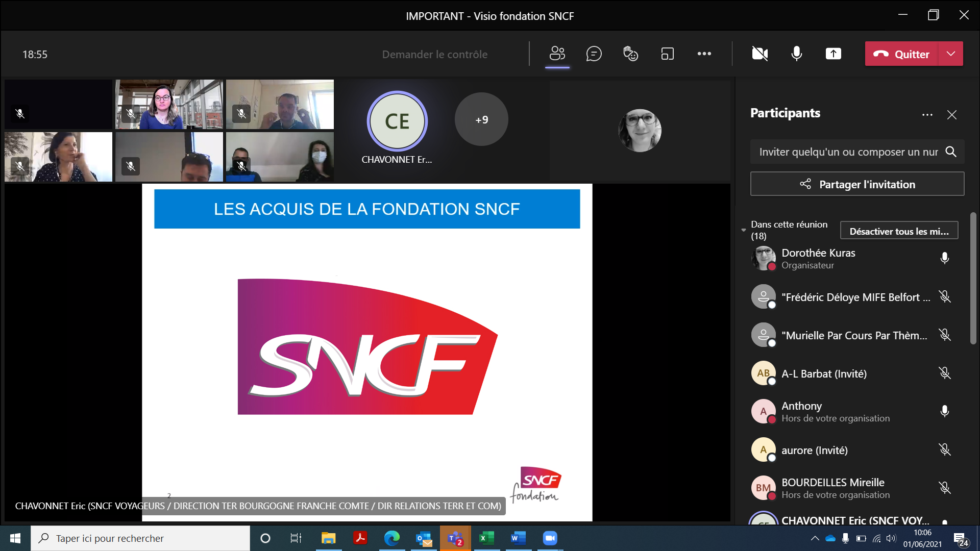
Task: Toggle camera on
Action: (x=759, y=54)
